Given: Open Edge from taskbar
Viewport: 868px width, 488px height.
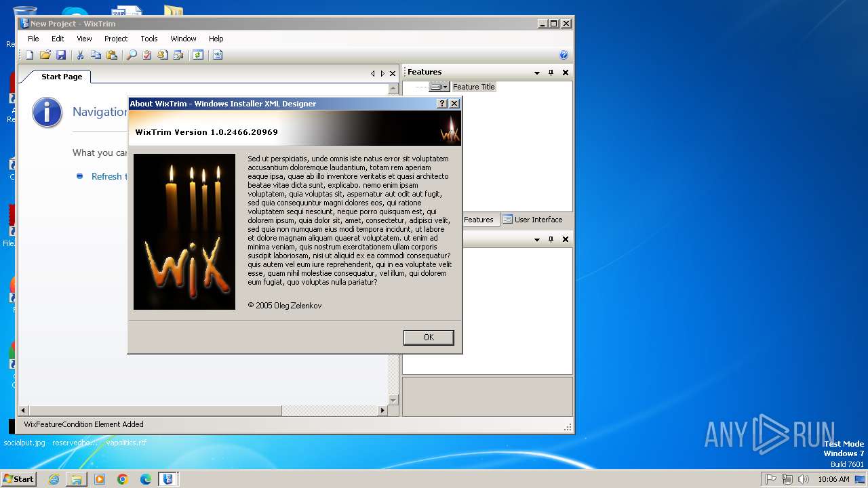Looking at the screenshot, I should tap(146, 479).
